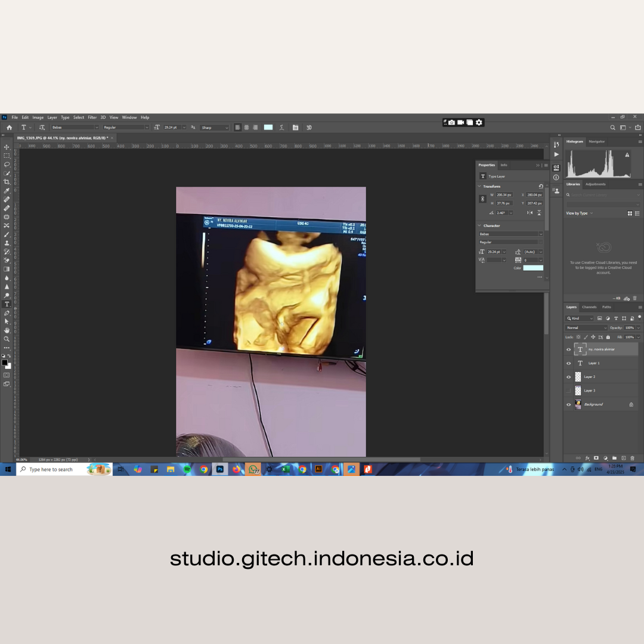Open the Filter menu
The image size is (644, 644).
(x=92, y=117)
